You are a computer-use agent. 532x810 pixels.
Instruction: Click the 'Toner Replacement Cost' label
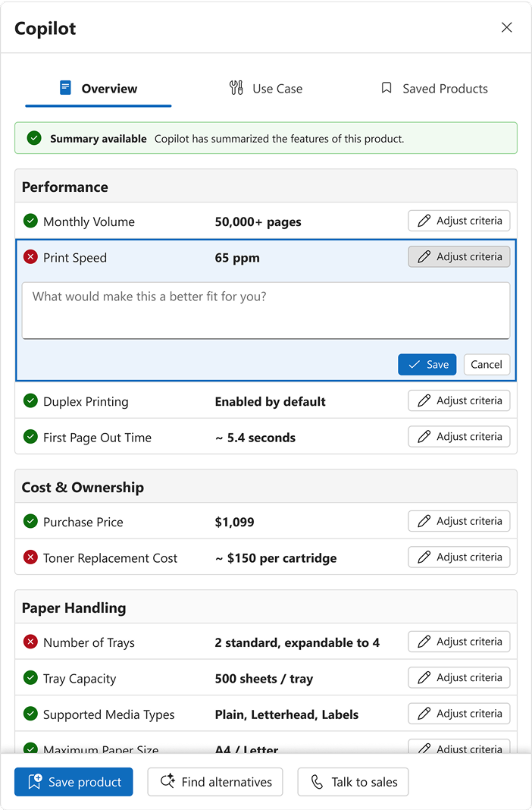pos(110,558)
